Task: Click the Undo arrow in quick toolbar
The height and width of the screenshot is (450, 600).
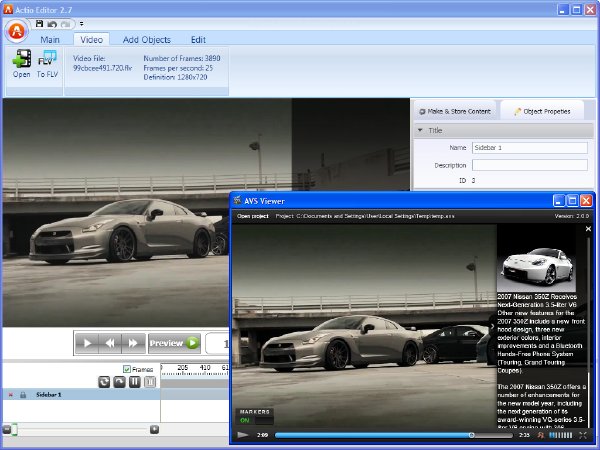Action: (52, 24)
